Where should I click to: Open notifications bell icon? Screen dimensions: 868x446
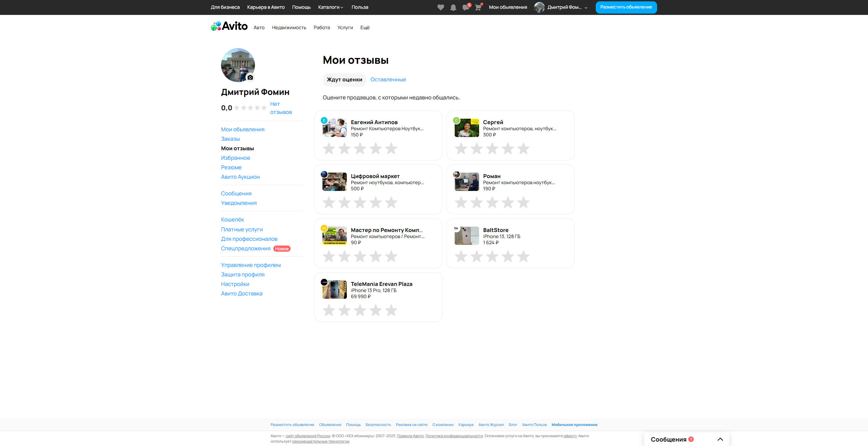pyautogui.click(x=453, y=7)
